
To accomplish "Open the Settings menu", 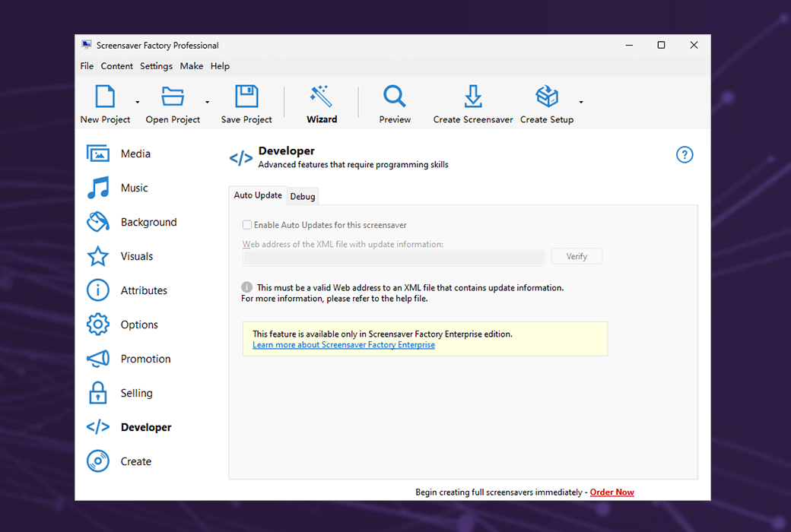I will point(156,66).
